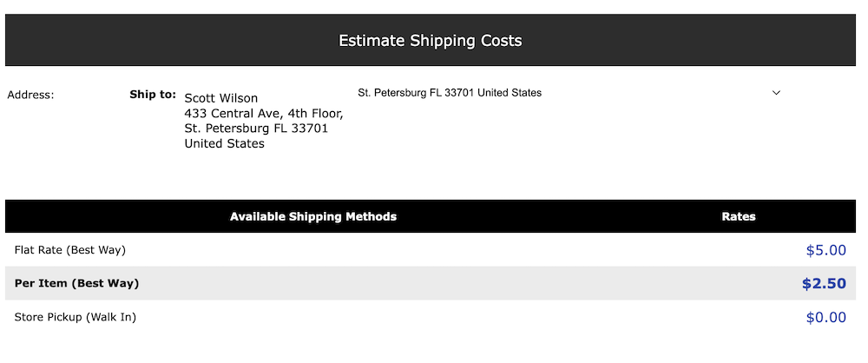This screenshot has width=868, height=363.
Task: Click the Address: field label
Action: click(x=31, y=95)
